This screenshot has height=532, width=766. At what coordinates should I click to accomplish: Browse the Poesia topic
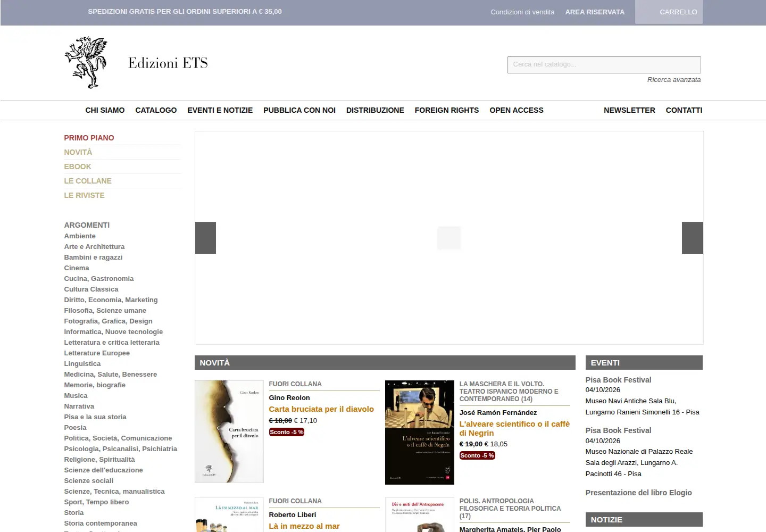click(x=75, y=428)
